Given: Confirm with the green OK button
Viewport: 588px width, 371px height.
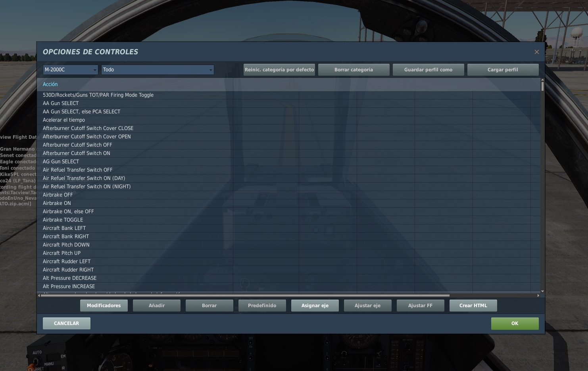Looking at the screenshot, I should (515, 323).
